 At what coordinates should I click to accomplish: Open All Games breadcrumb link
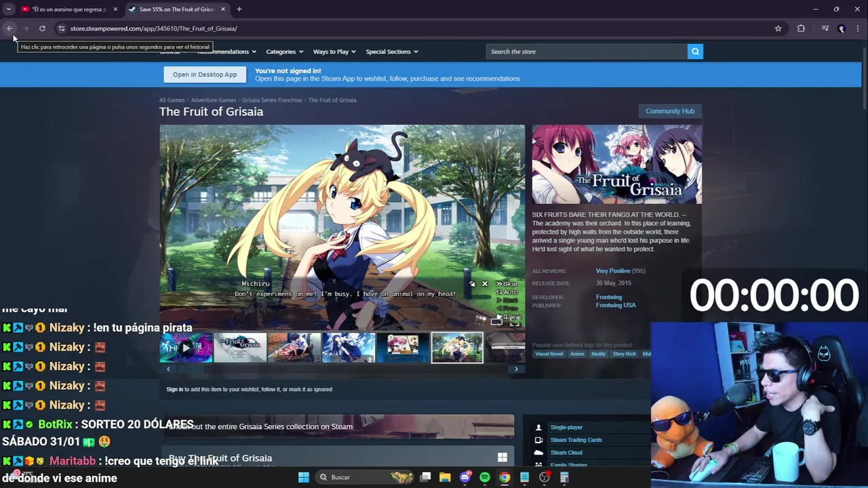coord(172,100)
